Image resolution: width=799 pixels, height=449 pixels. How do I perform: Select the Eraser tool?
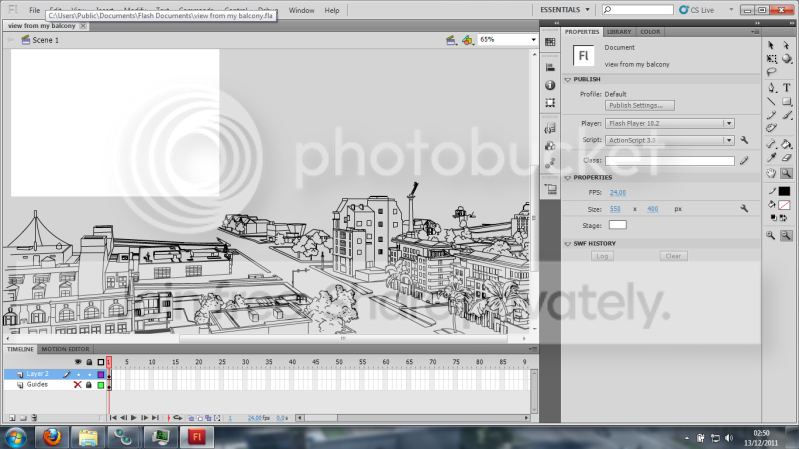[787, 158]
